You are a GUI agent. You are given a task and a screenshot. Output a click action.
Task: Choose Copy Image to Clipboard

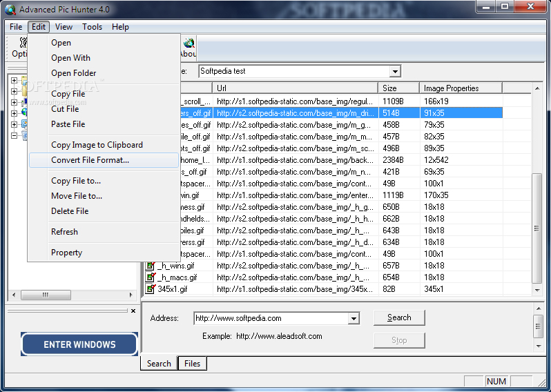104,145
